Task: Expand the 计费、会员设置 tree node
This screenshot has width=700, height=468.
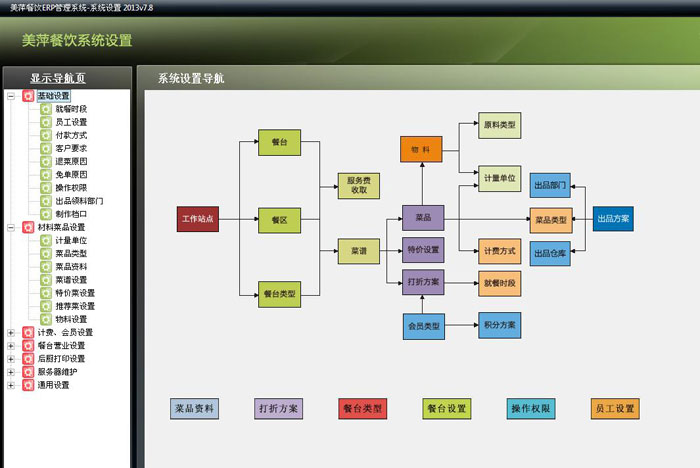Action: (11, 332)
